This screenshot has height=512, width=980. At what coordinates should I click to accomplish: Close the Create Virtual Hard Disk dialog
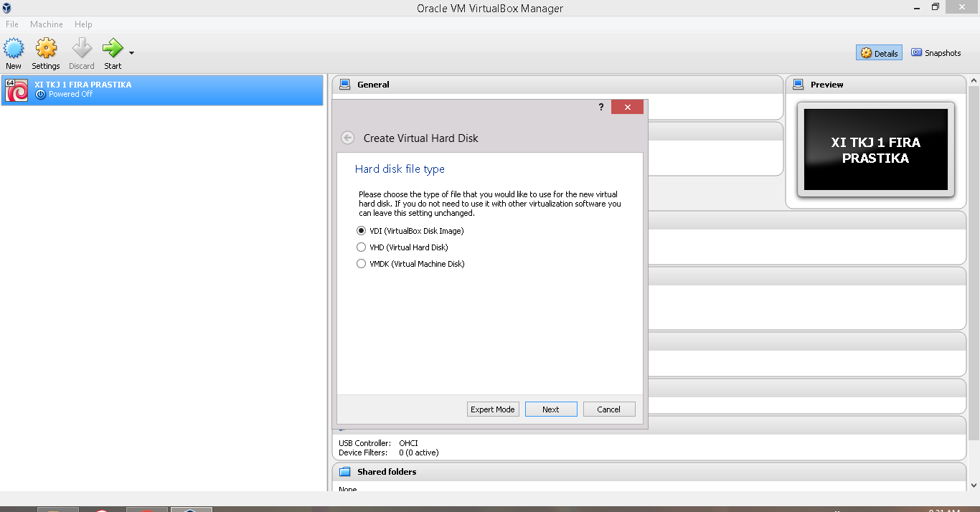[628, 107]
